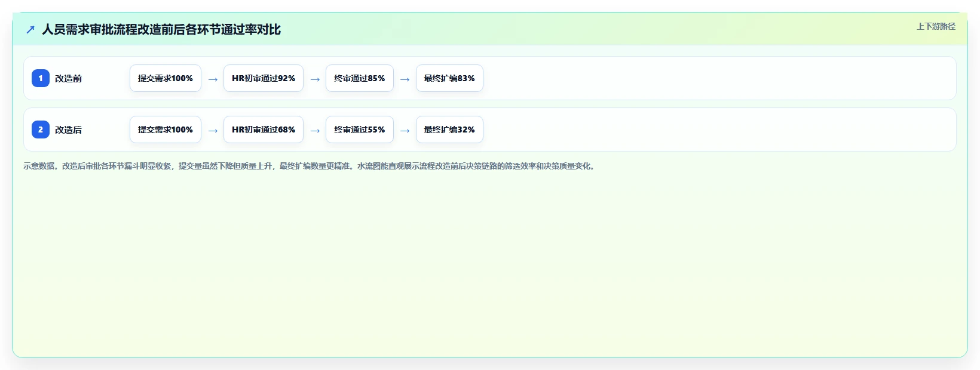Click the 改造前 row label
Viewport: 980px width, 370px height.
pyautogui.click(x=68, y=78)
